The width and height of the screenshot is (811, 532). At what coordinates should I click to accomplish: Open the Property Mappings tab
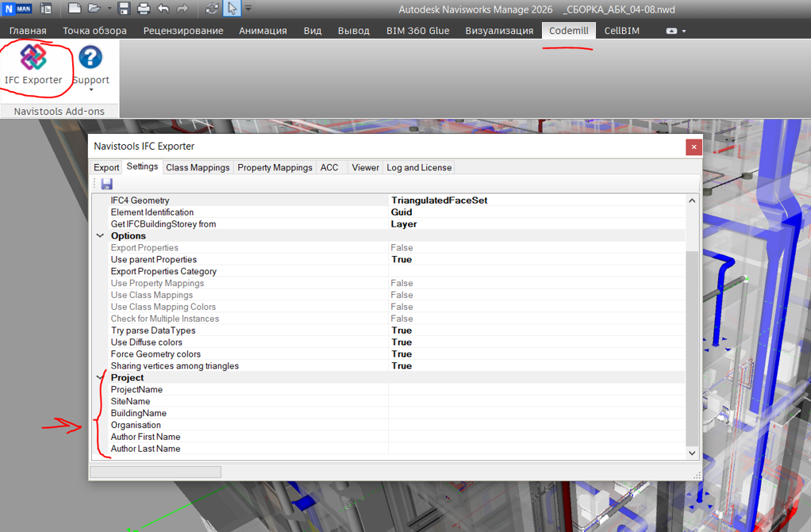pos(275,167)
